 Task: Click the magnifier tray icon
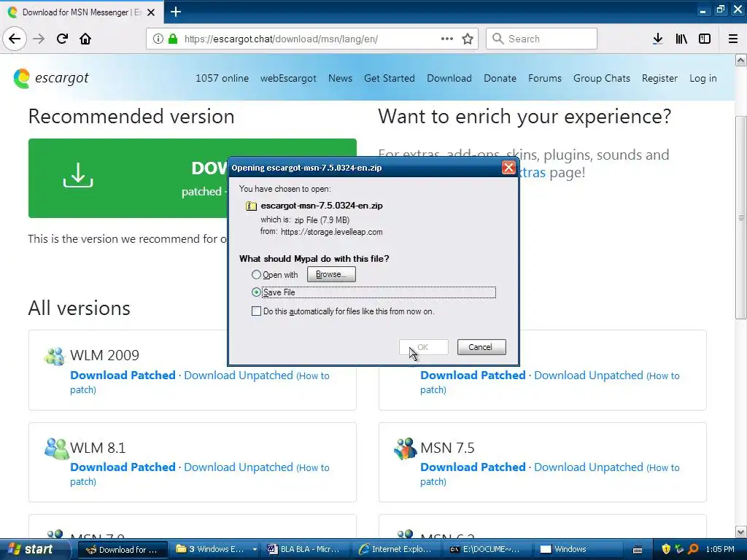click(693, 549)
